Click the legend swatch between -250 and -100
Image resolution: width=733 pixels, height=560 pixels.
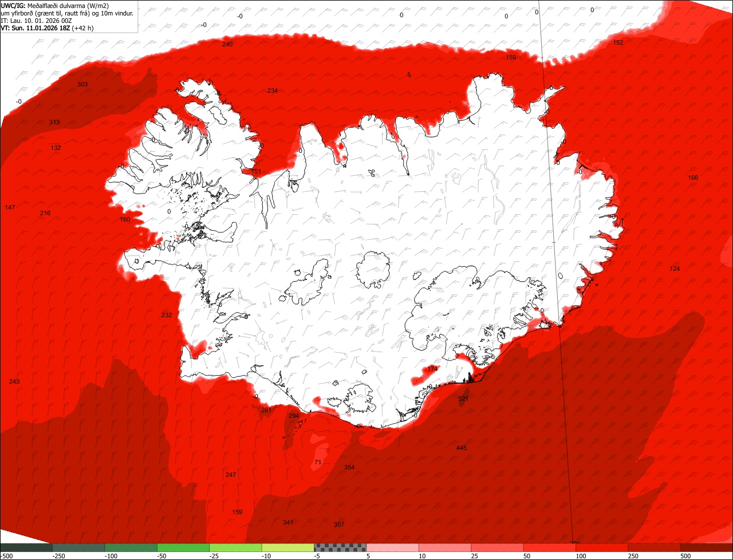(78, 547)
